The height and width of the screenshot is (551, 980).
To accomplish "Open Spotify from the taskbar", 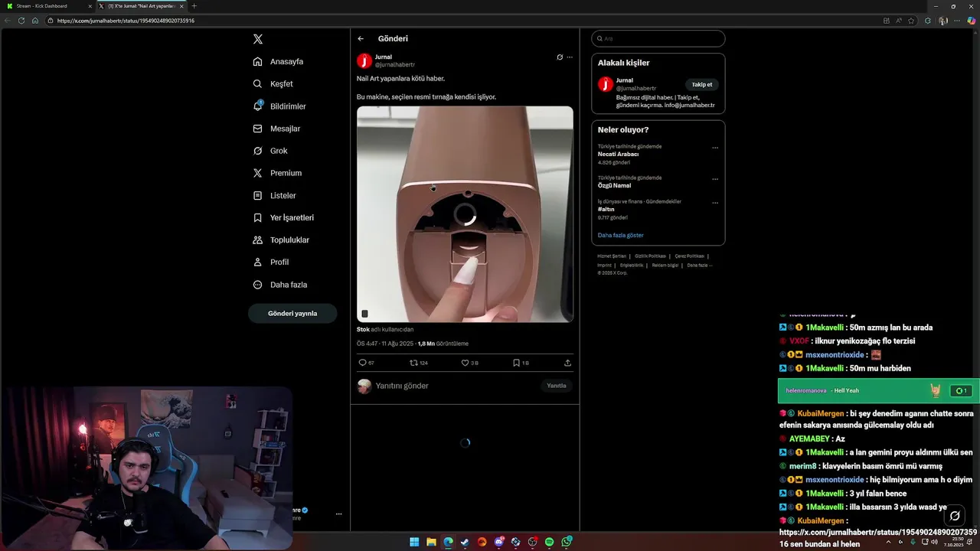I will click(x=550, y=542).
